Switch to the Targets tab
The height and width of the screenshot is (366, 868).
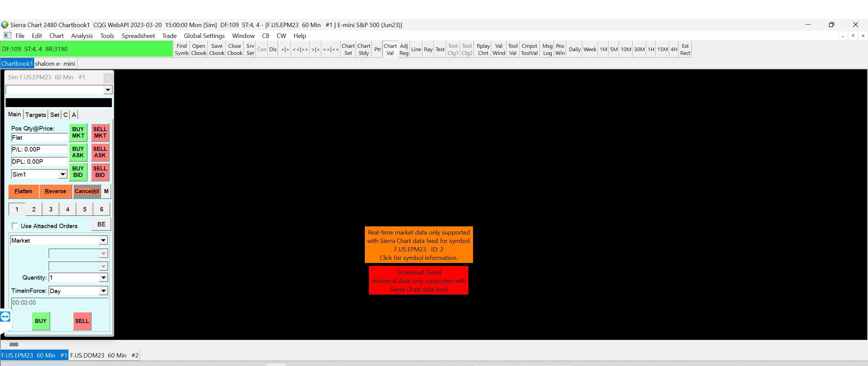tap(36, 115)
